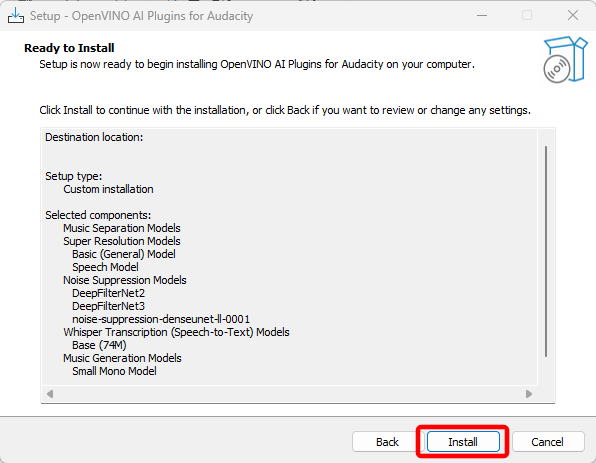Click the horizontal scrollbar track below summary
The width and height of the screenshot is (596, 463).
click(289, 394)
